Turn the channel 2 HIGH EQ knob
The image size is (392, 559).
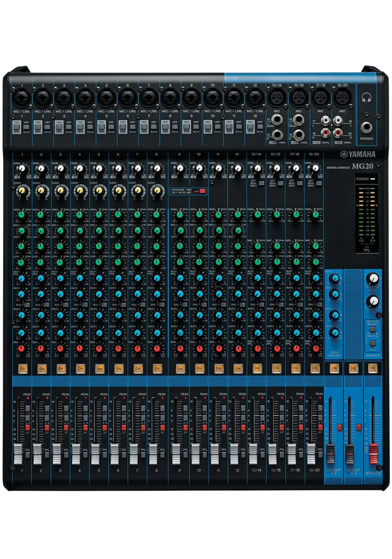click(x=41, y=215)
